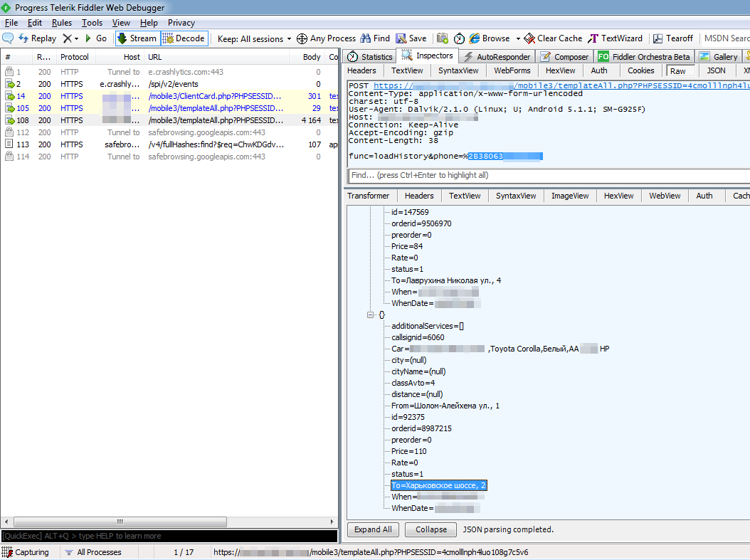This screenshot has width=750, height=560.
Task: Switch to the Composer tab
Action: (565, 56)
